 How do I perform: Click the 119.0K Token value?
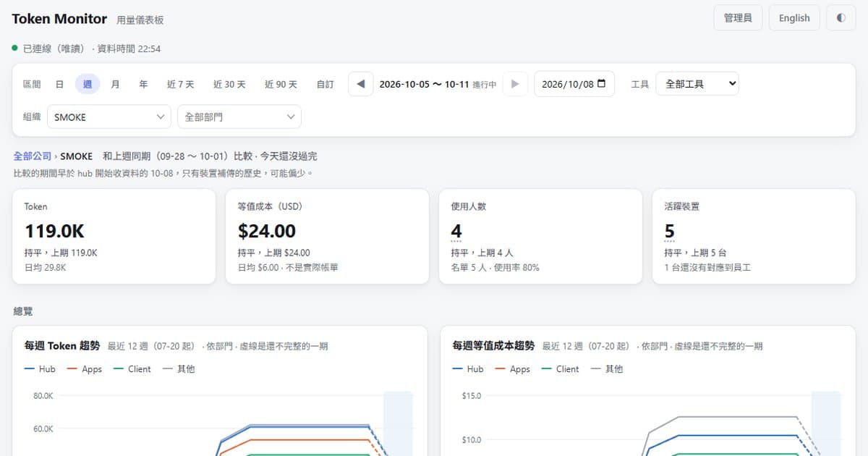click(54, 231)
